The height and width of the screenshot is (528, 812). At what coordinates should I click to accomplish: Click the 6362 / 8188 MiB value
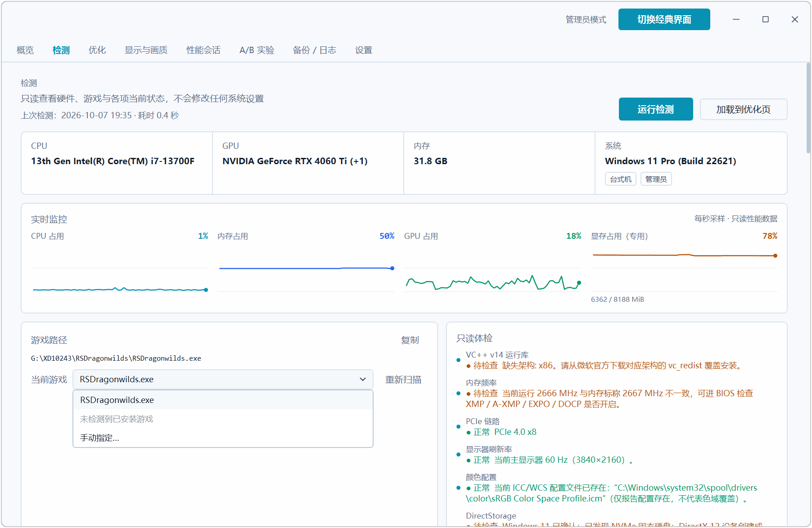click(x=618, y=300)
